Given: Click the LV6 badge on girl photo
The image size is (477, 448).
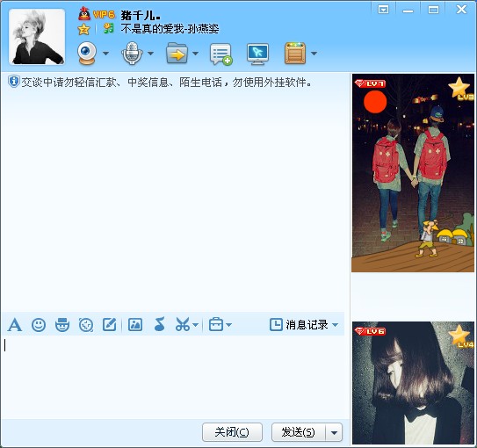Looking at the screenshot, I should [370, 331].
